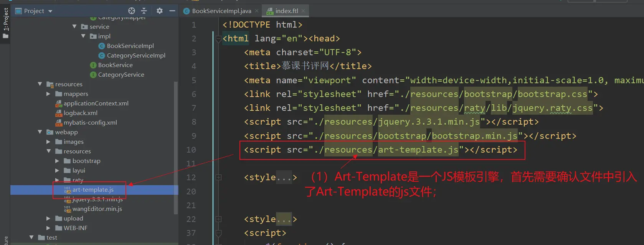Click the CategoryService interface icon
Screen dimensions: 644x245
pyautogui.click(x=93, y=74)
